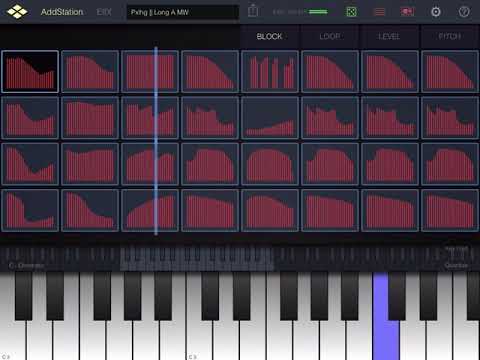
Task: Select second block in the top row
Action: tap(90, 71)
